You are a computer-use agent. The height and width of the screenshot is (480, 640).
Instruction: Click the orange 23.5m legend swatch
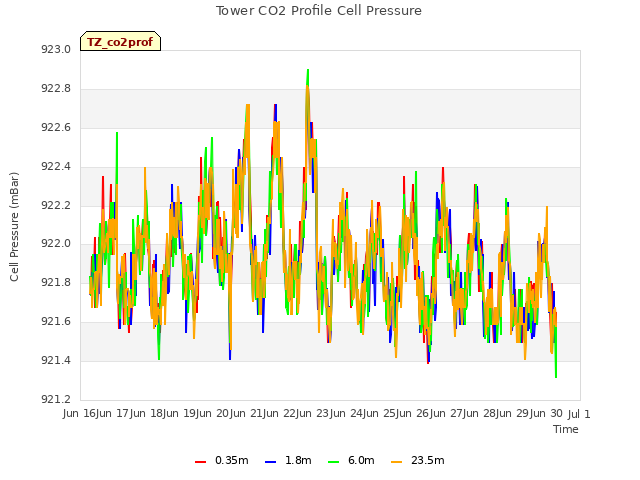[396, 461]
